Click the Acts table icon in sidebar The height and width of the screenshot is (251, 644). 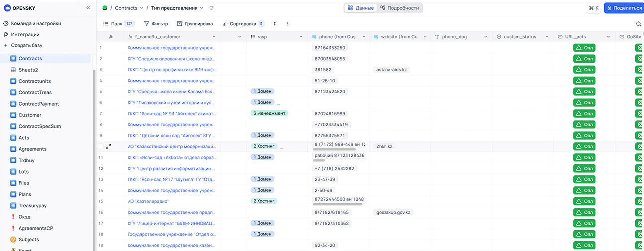[x=13, y=138]
